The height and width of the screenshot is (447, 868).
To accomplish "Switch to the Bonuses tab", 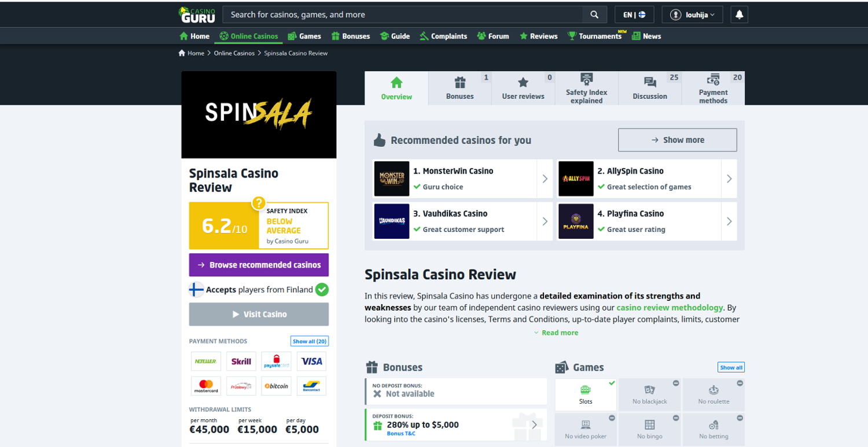I will tap(460, 88).
